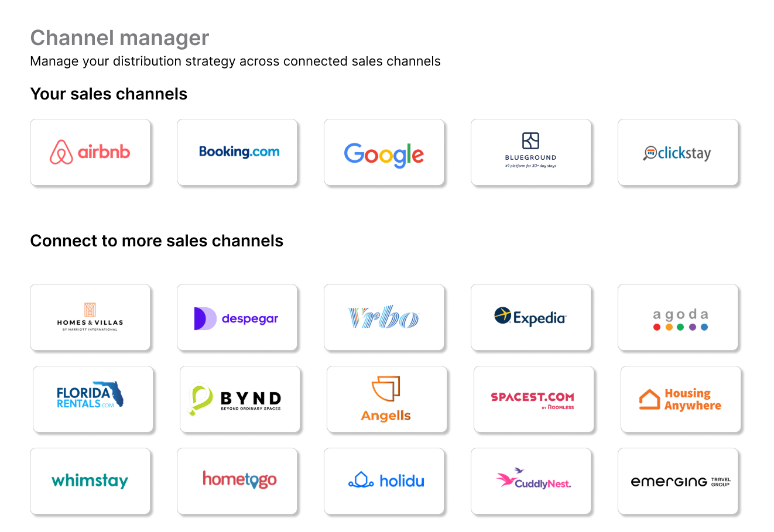Image resolution: width=774 pixels, height=532 pixels.
Task: Select the Blueground channel icon
Action: point(531,152)
